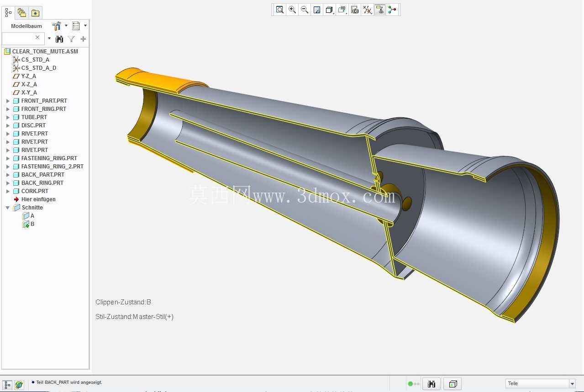Open the saved orientations icon

pos(342,10)
